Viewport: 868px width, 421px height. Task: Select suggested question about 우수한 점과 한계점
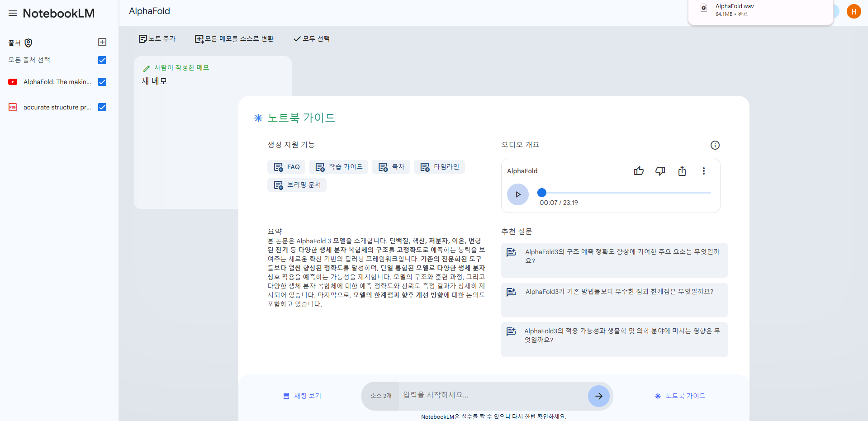coord(614,300)
